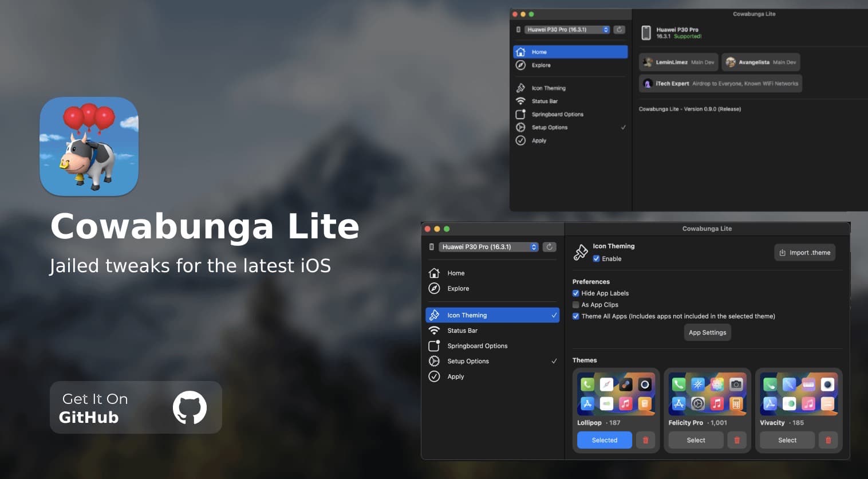Click the Apply checkmark-circle icon, front window
Screen dimensions: 868x479
point(435,376)
